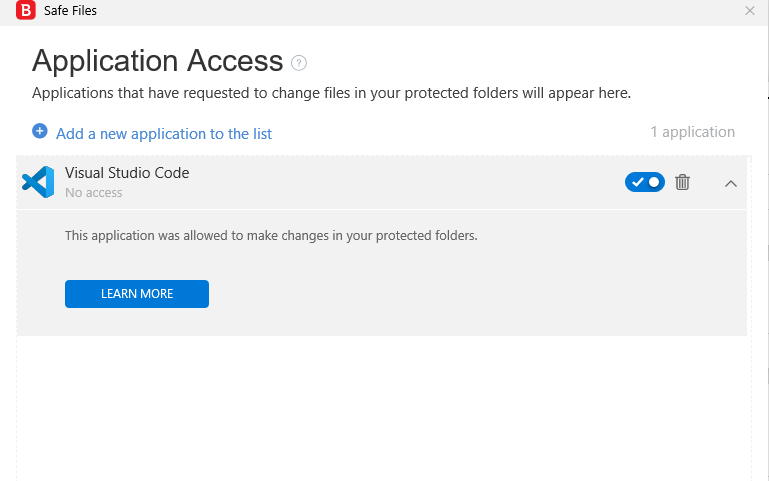Click the '1 application' count label
This screenshot has width=769, height=481.
pos(692,132)
